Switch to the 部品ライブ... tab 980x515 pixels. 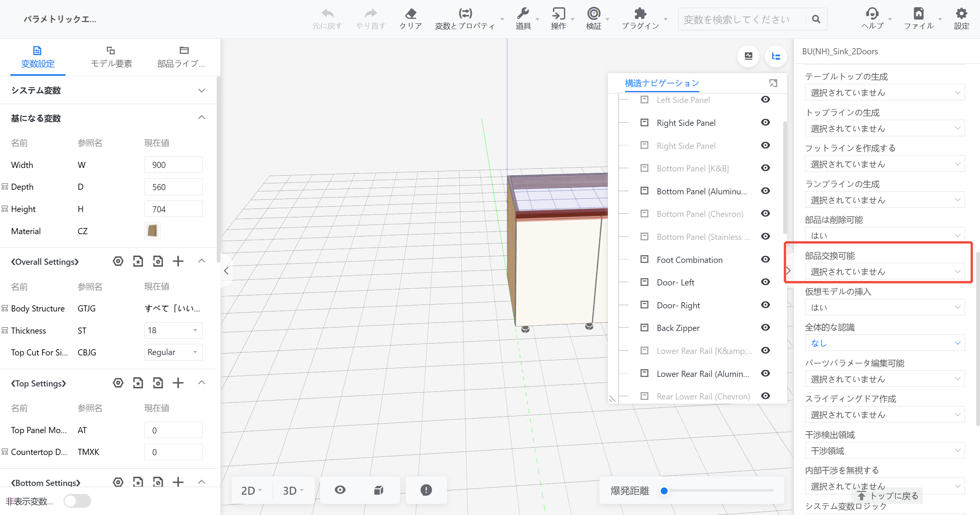point(181,57)
